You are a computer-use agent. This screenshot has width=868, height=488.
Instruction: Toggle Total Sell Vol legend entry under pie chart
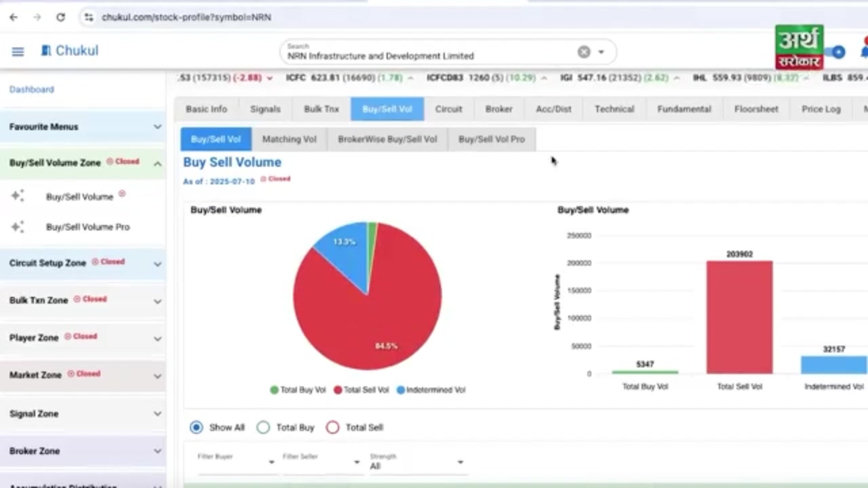(361, 390)
